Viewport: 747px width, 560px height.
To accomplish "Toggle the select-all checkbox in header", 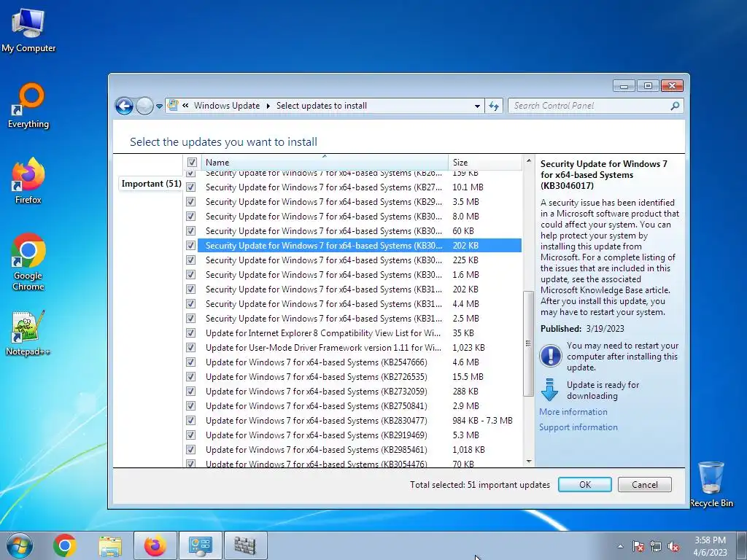I will [192, 163].
